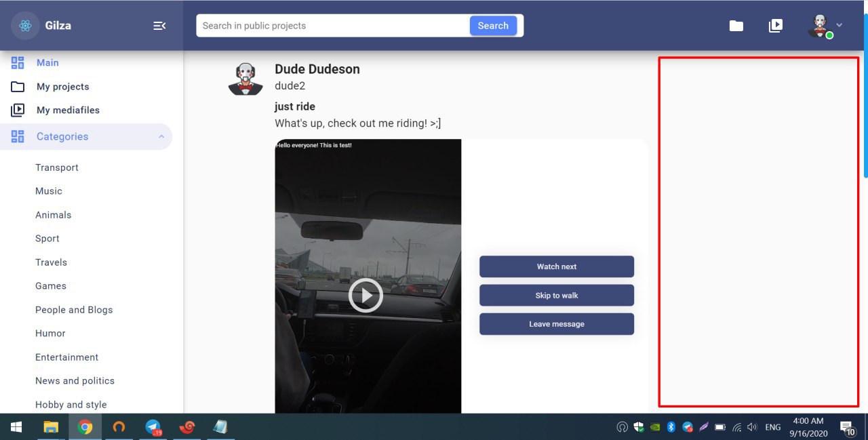Click the Categories grid icon
868x440 pixels.
(18, 136)
